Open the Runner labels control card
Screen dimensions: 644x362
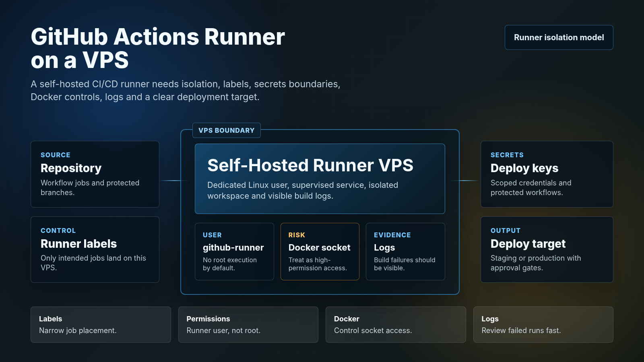[x=95, y=249]
